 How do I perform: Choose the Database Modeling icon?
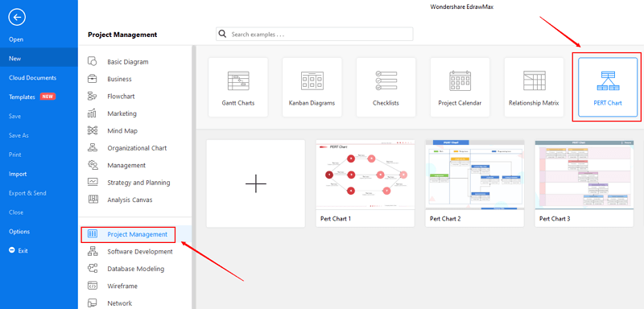93,269
